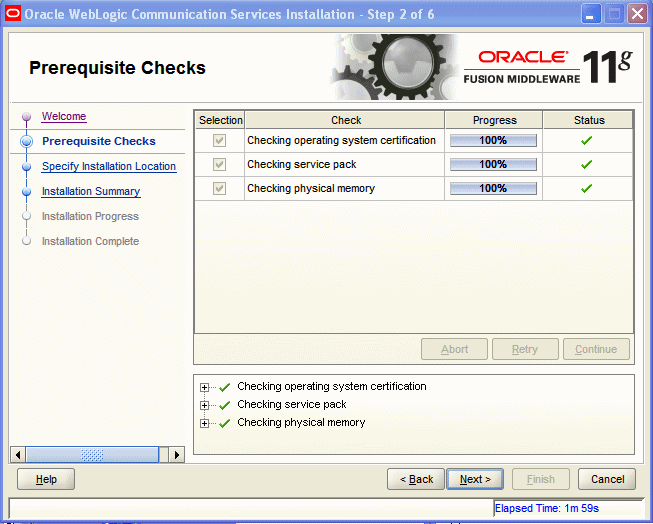
Task: Click green check beside service pack tree node
Action: pos(224,405)
